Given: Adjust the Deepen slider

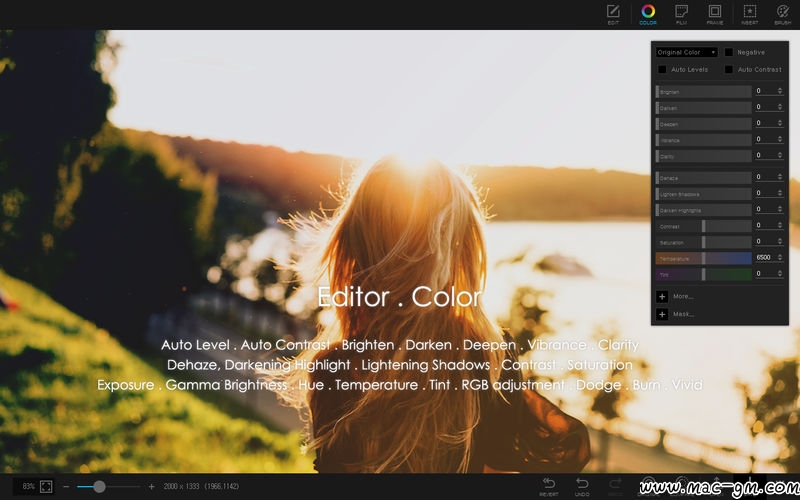Looking at the screenshot, I should pyautogui.click(x=703, y=123).
